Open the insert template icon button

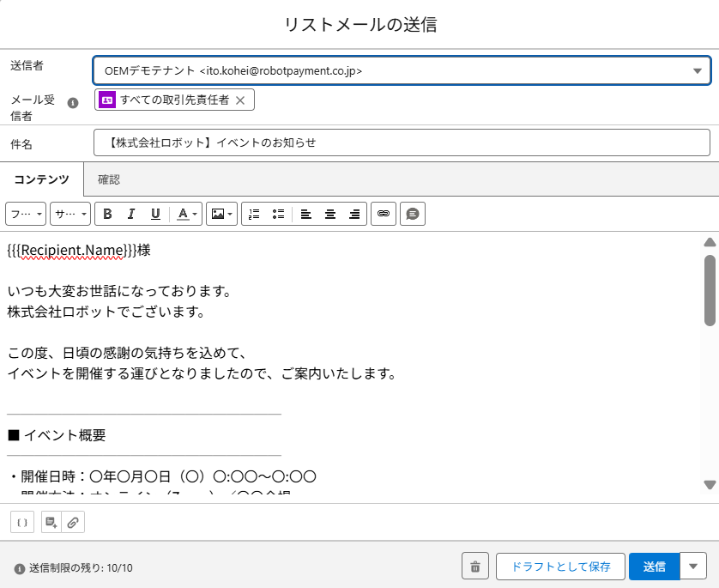tap(51, 522)
